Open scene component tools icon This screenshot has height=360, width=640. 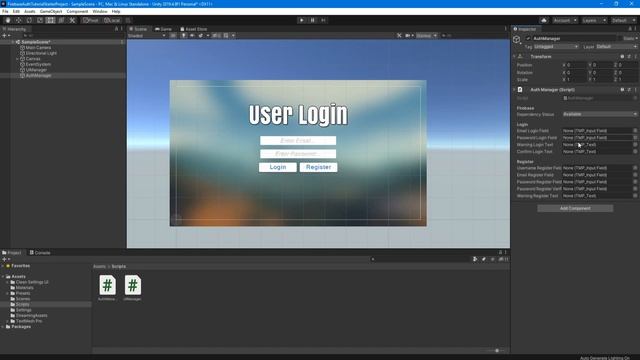click(399, 36)
